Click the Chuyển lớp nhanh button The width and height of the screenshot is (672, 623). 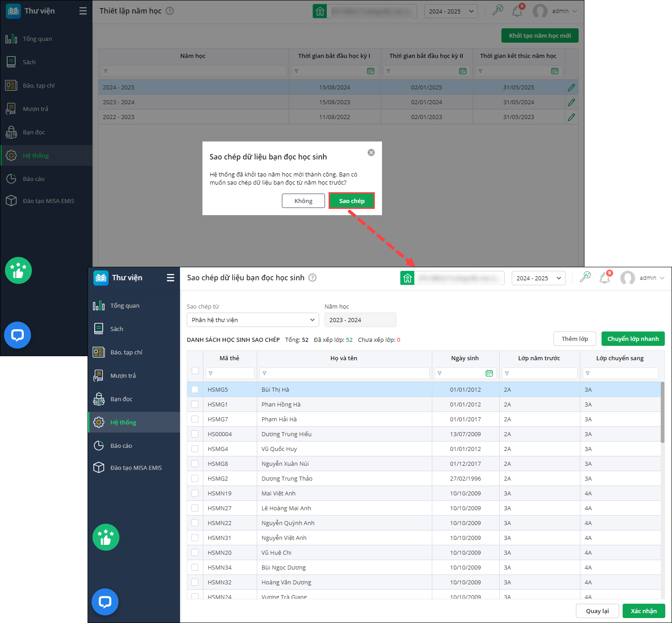pos(633,339)
